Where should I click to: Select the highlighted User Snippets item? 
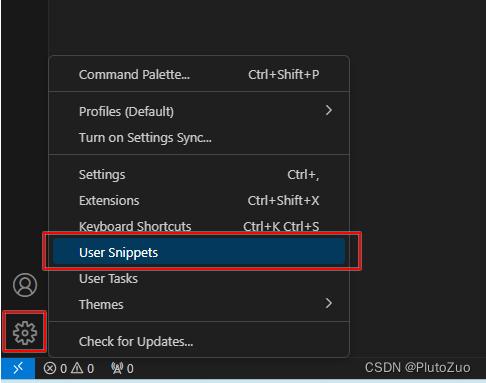click(199, 252)
